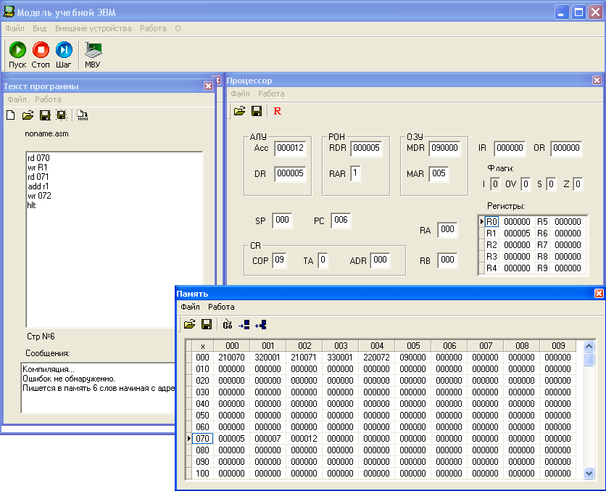Close the Текст программы window
The image size is (606, 491).
208,86
